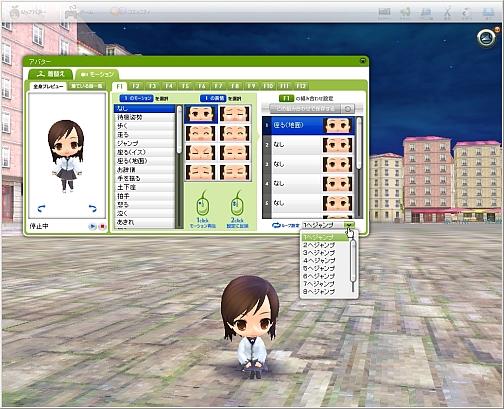This screenshot has height=409, width=504.
Task: Switch to the F5 tab
Action: tap(185, 86)
